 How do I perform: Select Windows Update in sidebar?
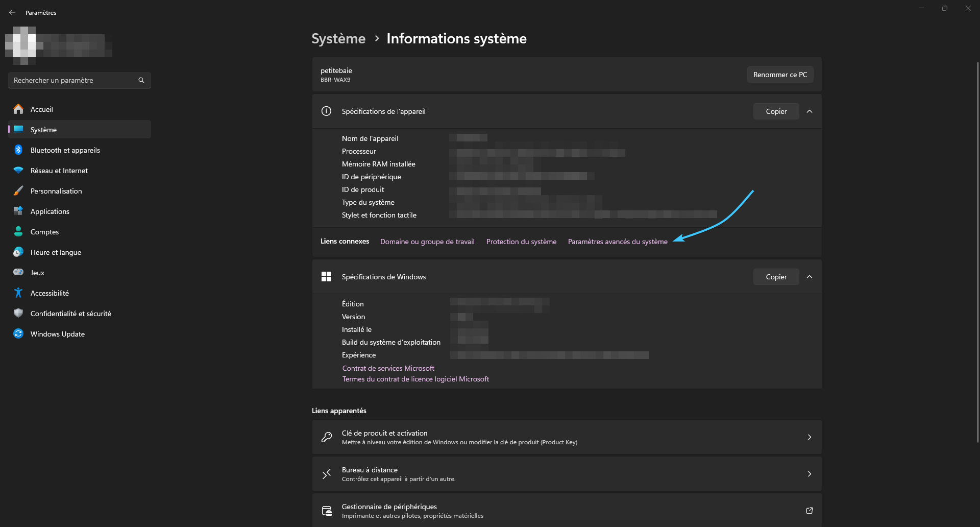(x=80, y=334)
